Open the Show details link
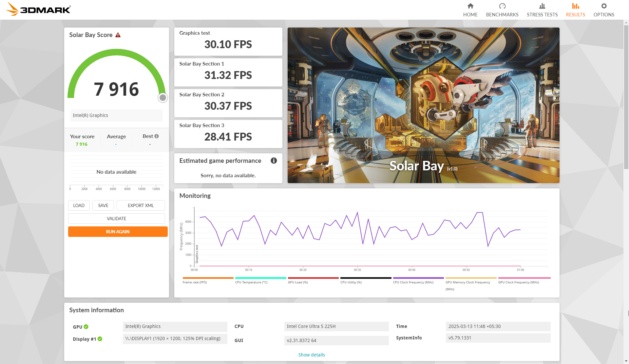This screenshot has height=364, width=629. tap(312, 355)
